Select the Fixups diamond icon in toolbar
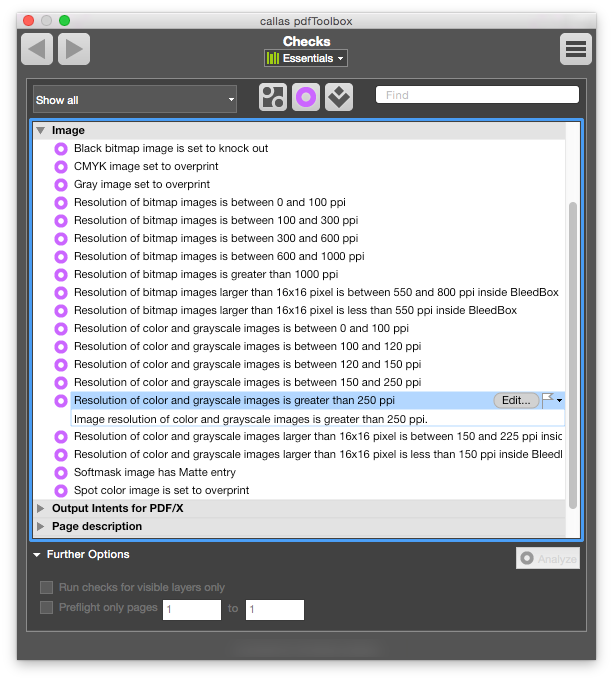613x681 pixels. pyautogui.click(x=339, y=97)
